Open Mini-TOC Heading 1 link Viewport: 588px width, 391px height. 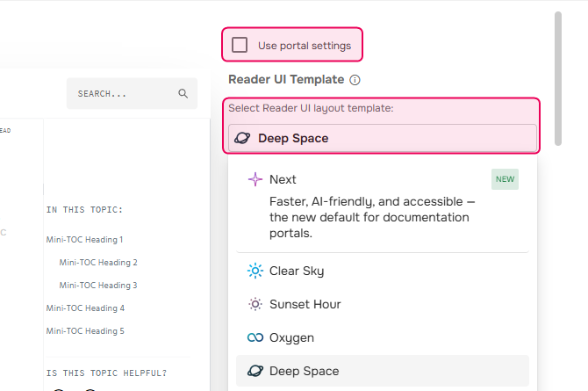tap(84, 240)
